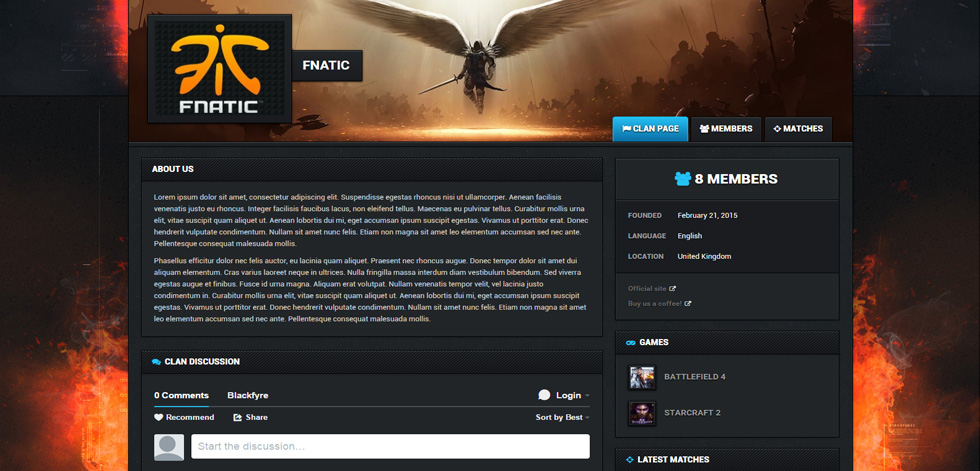Click the FNATIC clan name badge
The width and height of the screenshot is (980, 471).
point(326,66)
